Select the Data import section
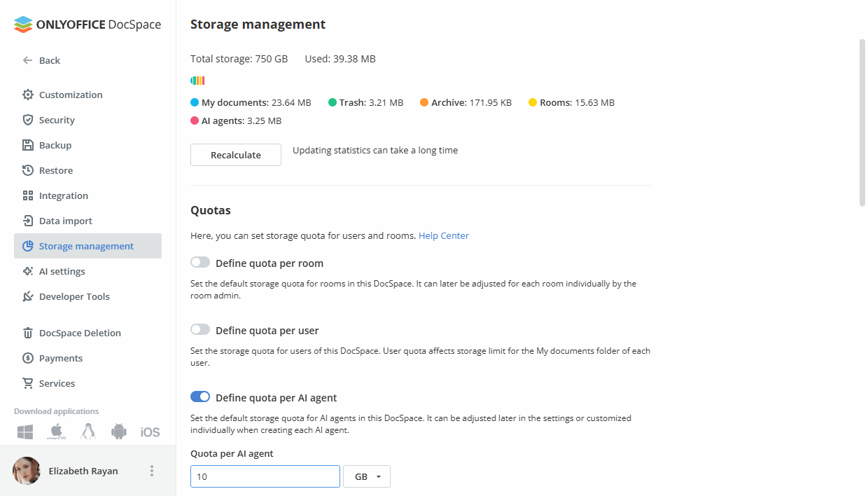 (x=64, y=220)
